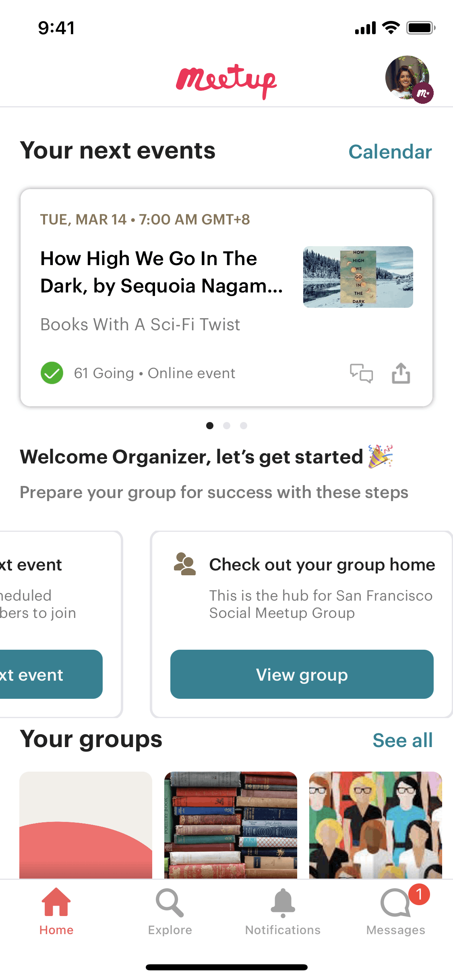The width and height of the screenshot is (453, 980).
Task: See all your groups
Action: tap(402, 740)
